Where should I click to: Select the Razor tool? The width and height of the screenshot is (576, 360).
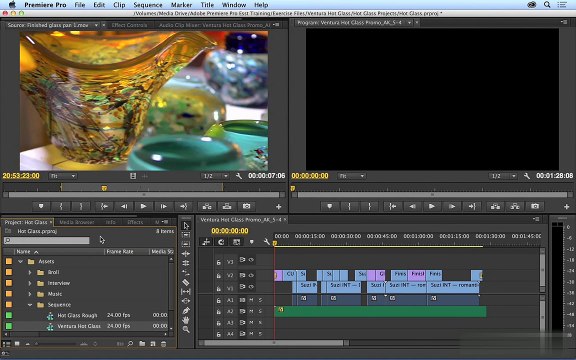coord(186,282)
